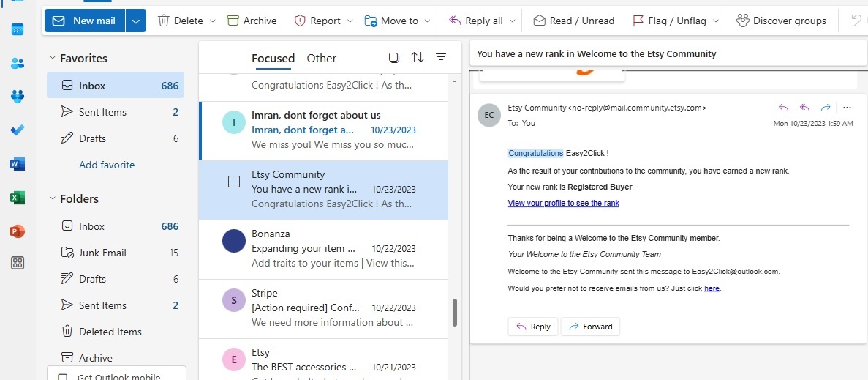This screenshot has width=868, height=380.
Task: Open Drafts under Favorites
Action: (116, 138)
